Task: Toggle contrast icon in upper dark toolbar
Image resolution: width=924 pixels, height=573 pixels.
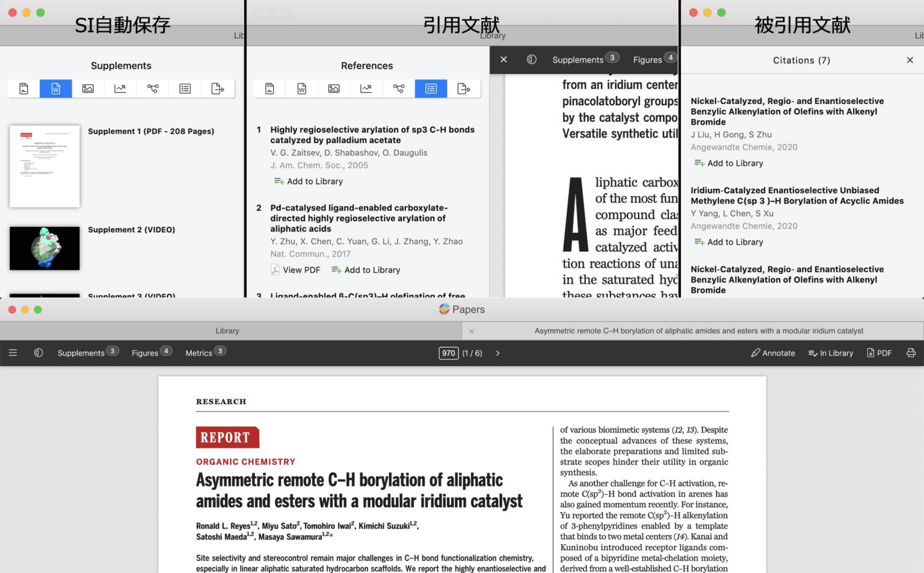Action: [532, 60]
